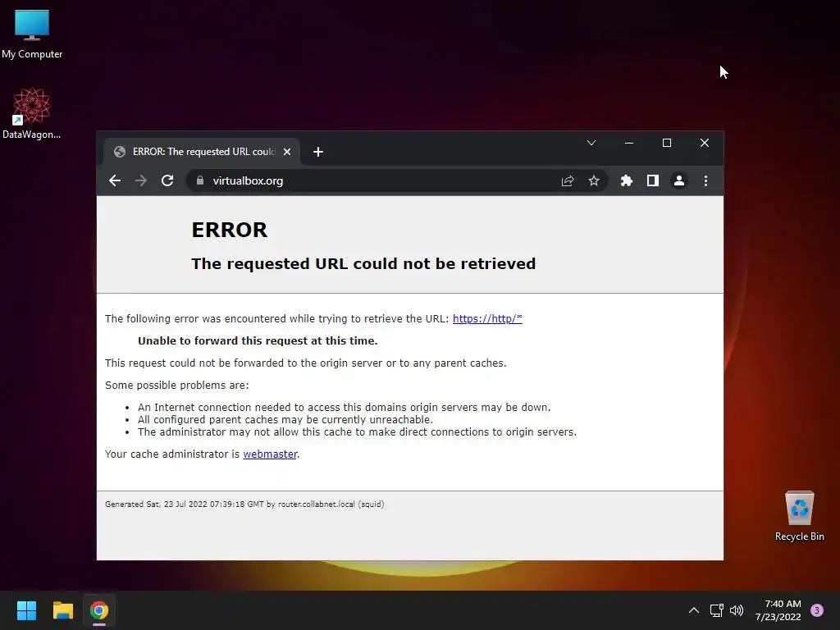
Task: Open the Windows Start menu
Action: click(26, 610)
